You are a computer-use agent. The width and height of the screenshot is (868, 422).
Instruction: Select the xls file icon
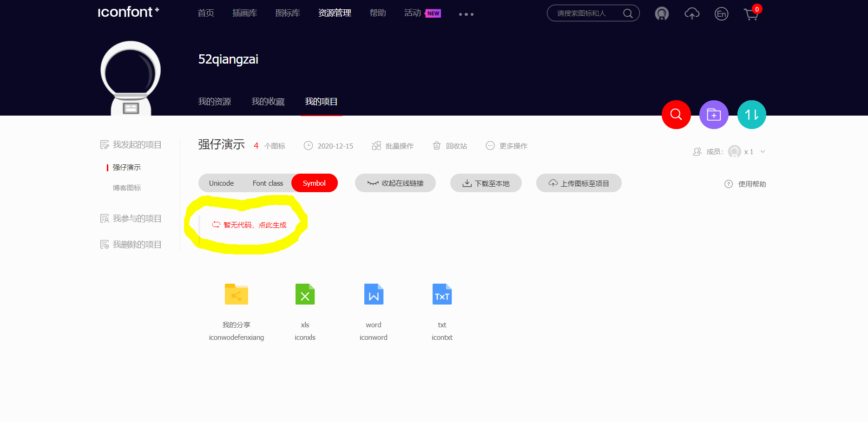305,294
